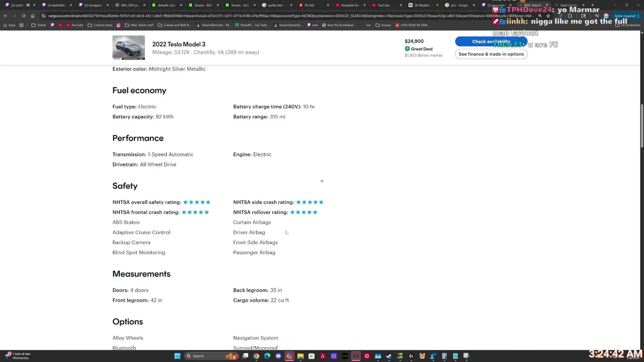Open the chat bookmark
The width and height of the screenshot is (644, 362).
312,25
